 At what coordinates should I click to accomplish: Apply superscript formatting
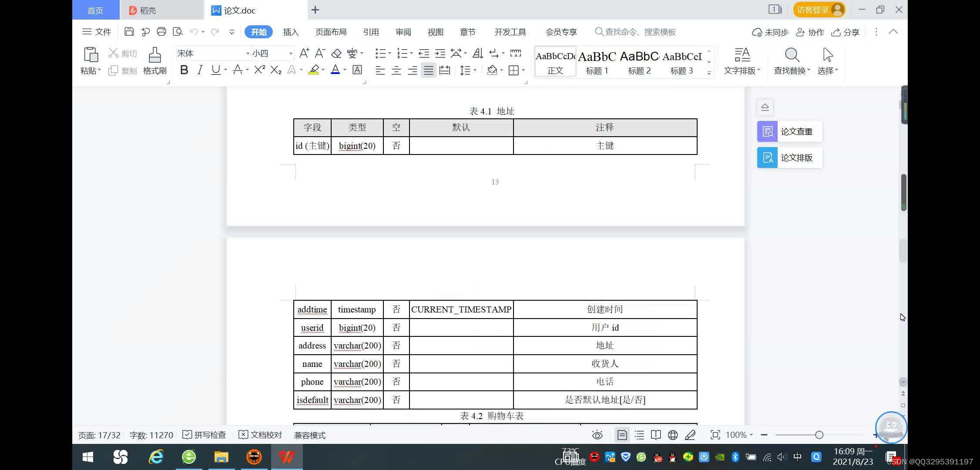click(259, 70)
